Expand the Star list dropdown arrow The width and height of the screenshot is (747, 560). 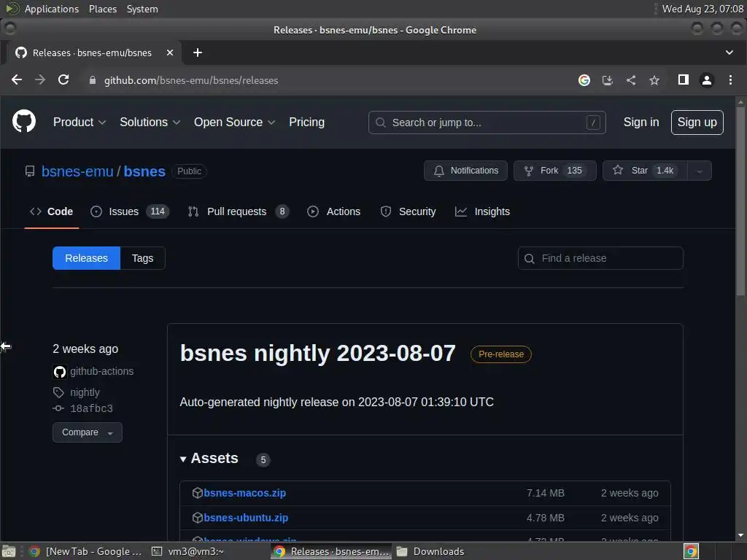coord(700,171)
